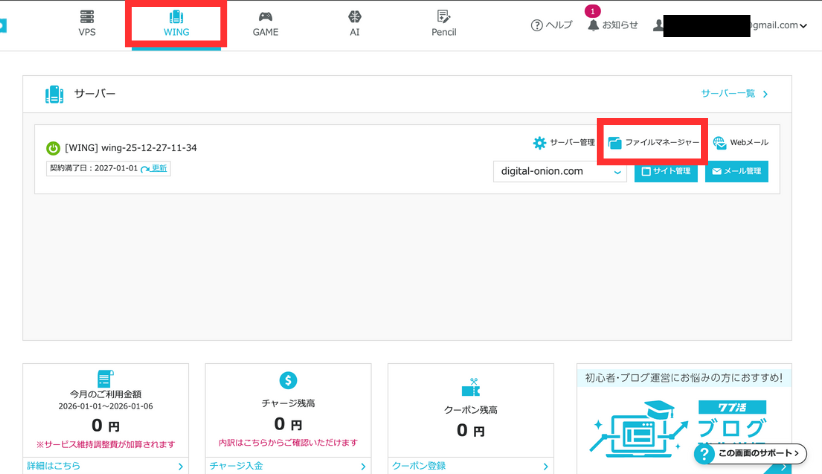Open サーバー一覧 link
822x474 pixels.
click(735, 94)
